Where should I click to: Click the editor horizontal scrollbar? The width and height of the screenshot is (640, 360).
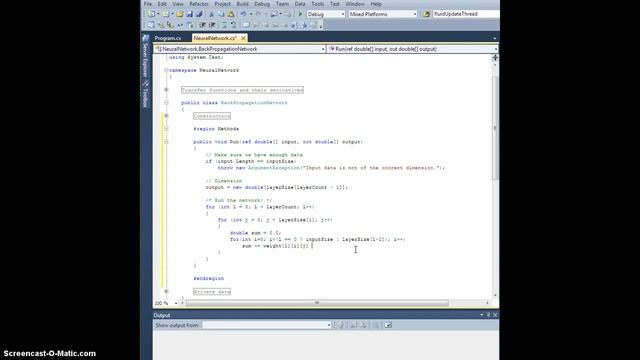(x=317, y=303)
